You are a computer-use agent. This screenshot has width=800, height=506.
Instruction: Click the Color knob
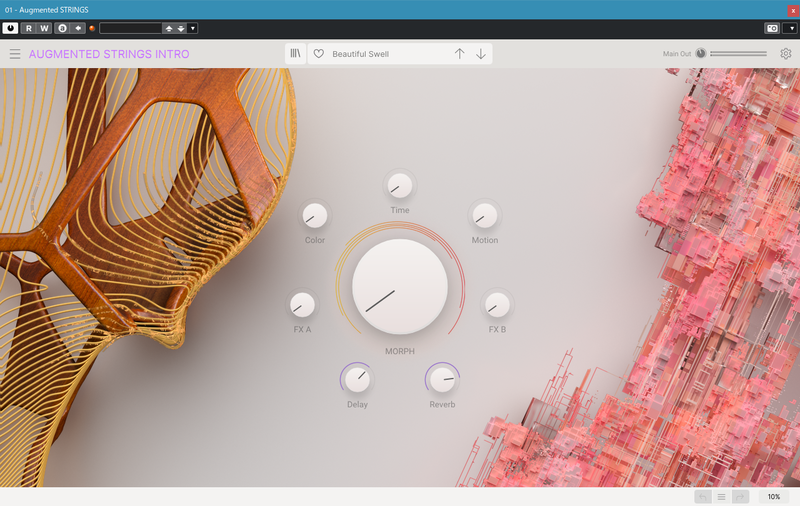tap(315, 216)
